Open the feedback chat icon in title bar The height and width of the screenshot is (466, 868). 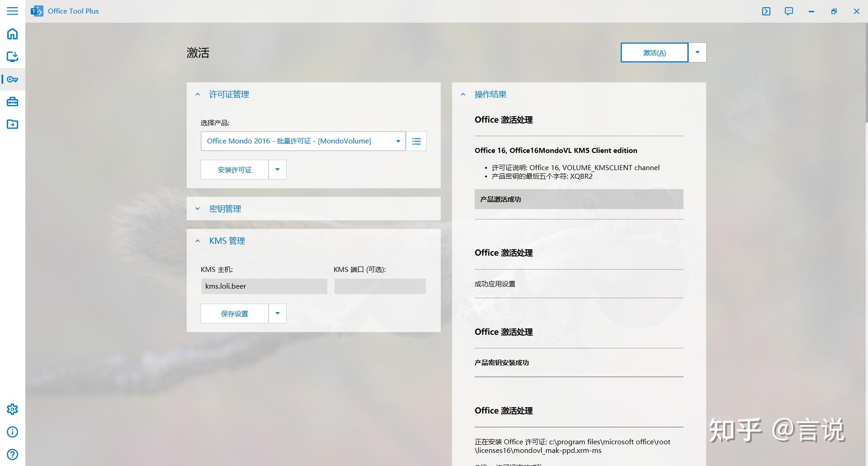tap(788, 11)
